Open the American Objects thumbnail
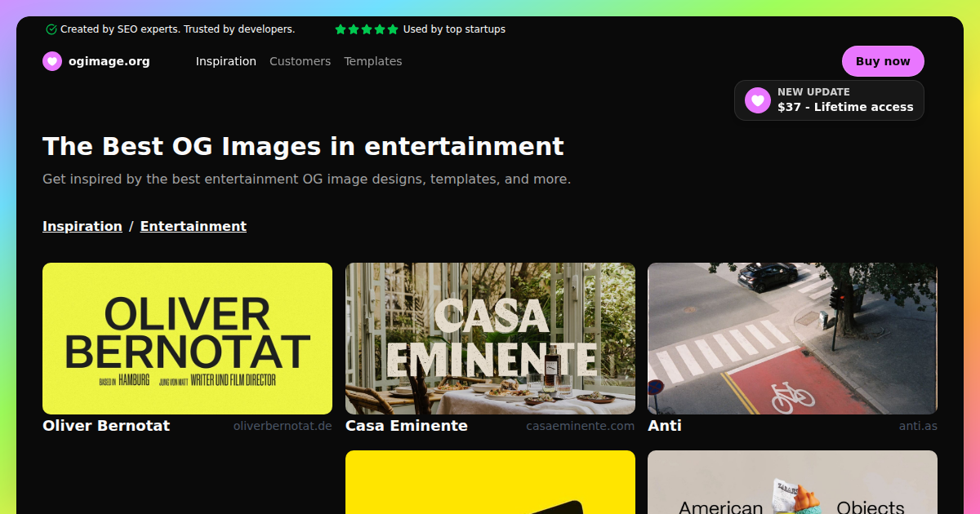 coord(792,482)
